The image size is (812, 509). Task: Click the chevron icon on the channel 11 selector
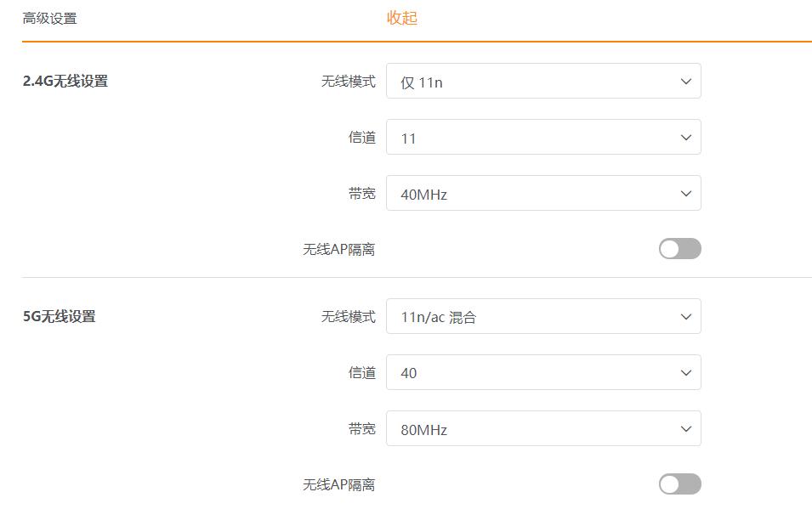point(686,137)
